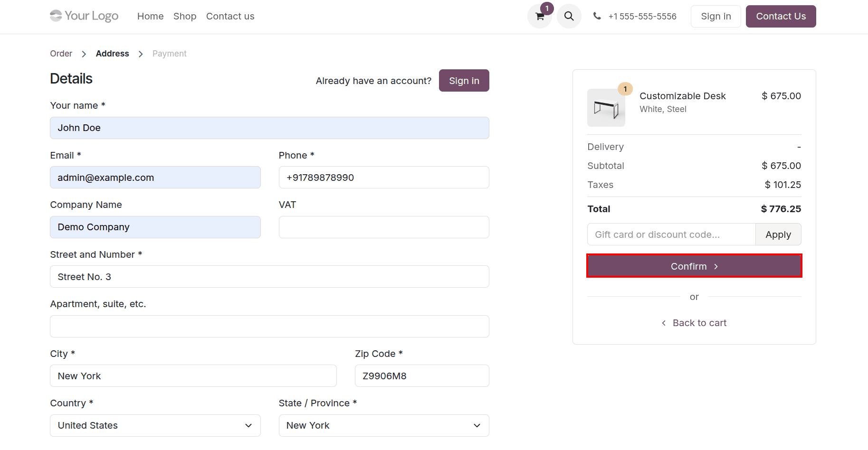Screen dimensions: 868x450
Task: Click the Details heading
Action: (71, 79)
